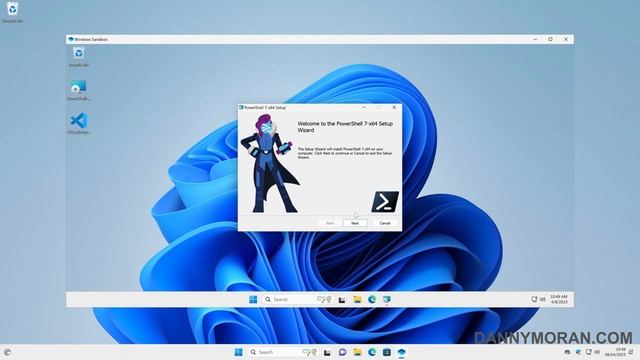The width and height of the screenshot is (640, 360).
Task: Open Start menu in the sandbox taskbar
Action: (x=253, y=300)
